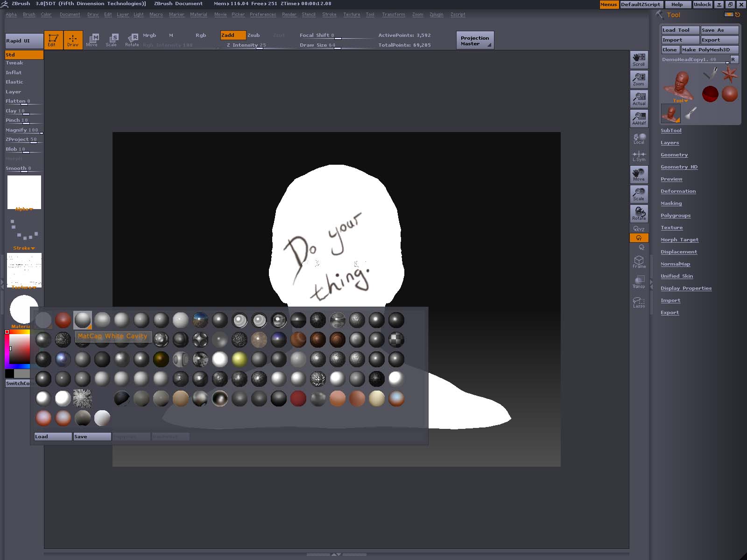This screenshot has height=560, width=747.
Task: Toggle the Zadd mode
Action: (233, 35)
